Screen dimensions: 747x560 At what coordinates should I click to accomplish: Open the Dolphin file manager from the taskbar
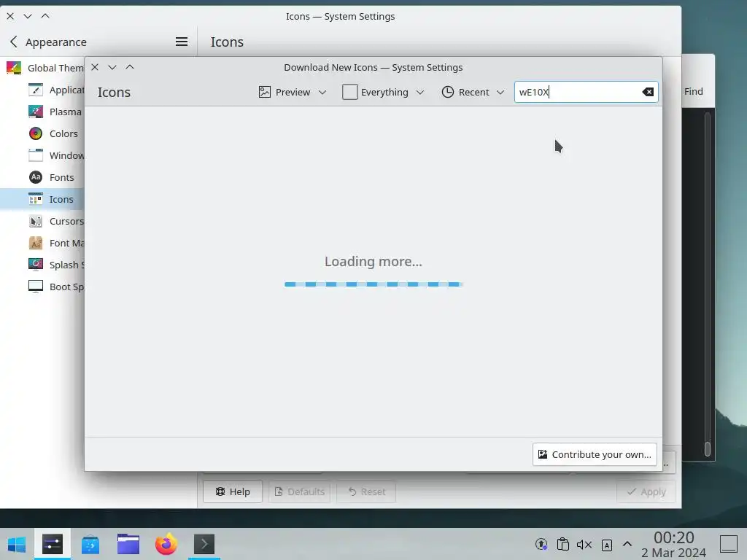(x=128, y=544)
